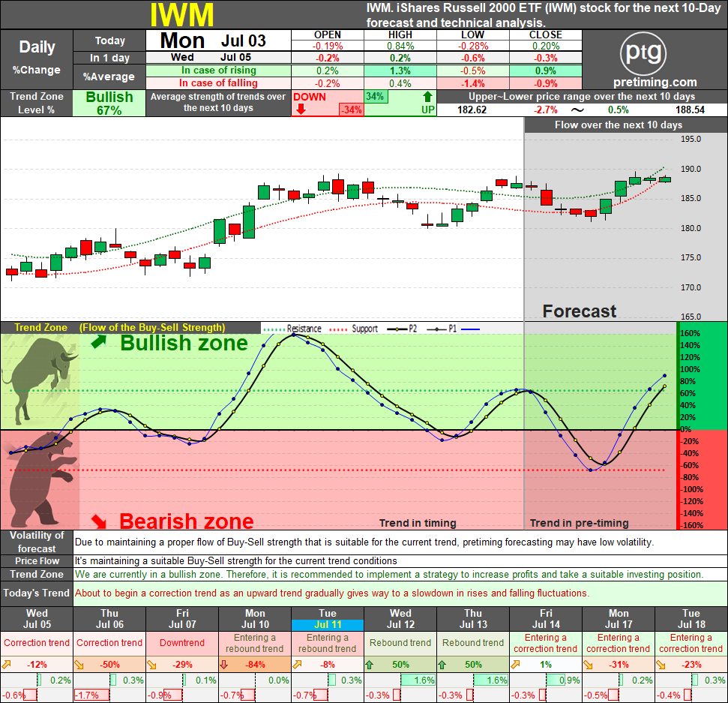
Task: Click Entering a correction trend for Fri Jul 14
Action: (x=546, y=643)
